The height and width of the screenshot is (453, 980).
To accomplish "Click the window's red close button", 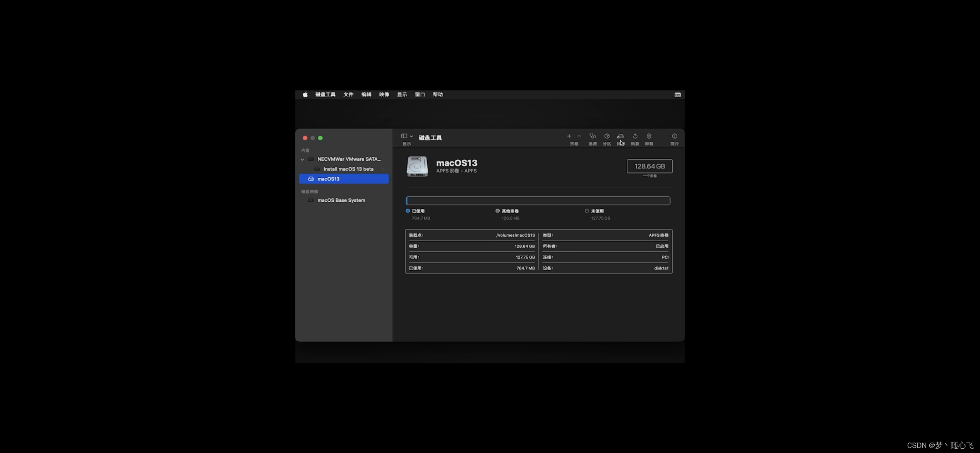I will pos(305,138).
